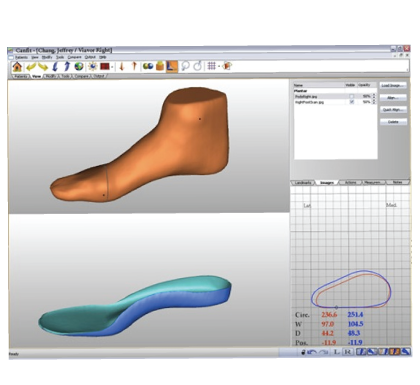Open the Help menu in the menu bar
The image size is (420, 385).
(x=103, y=57)
